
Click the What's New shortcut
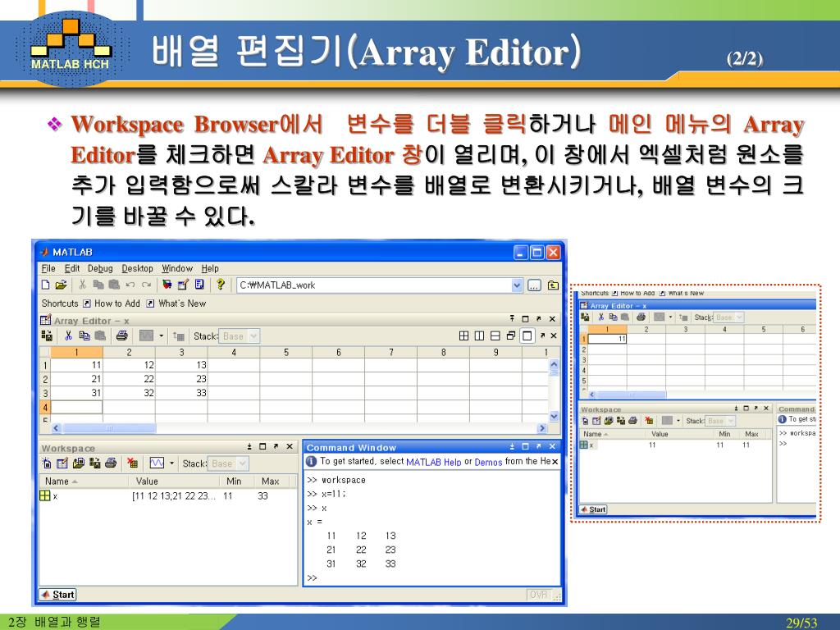point(176,304)
